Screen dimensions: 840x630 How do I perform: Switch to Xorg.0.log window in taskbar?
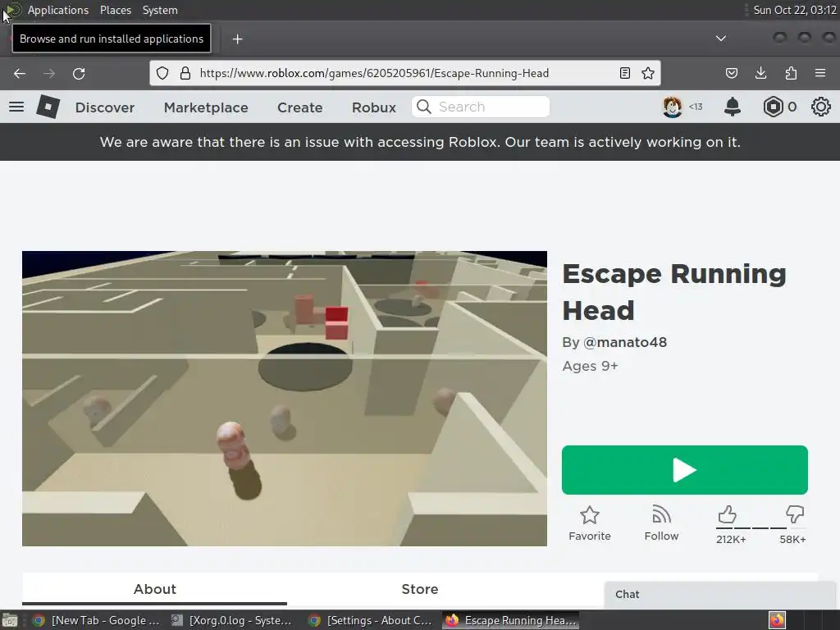click(x=231, y=620)
